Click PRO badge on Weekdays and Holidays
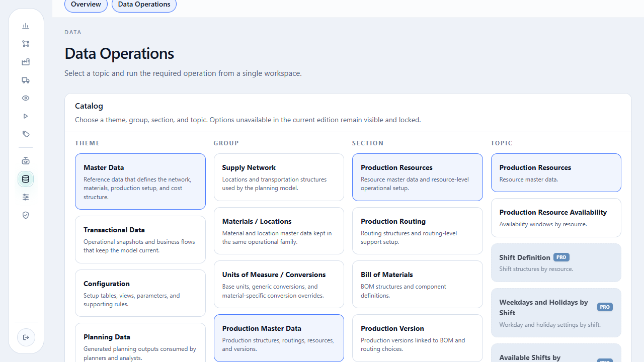This screenshot has width=644, height=362. (605, 307)
